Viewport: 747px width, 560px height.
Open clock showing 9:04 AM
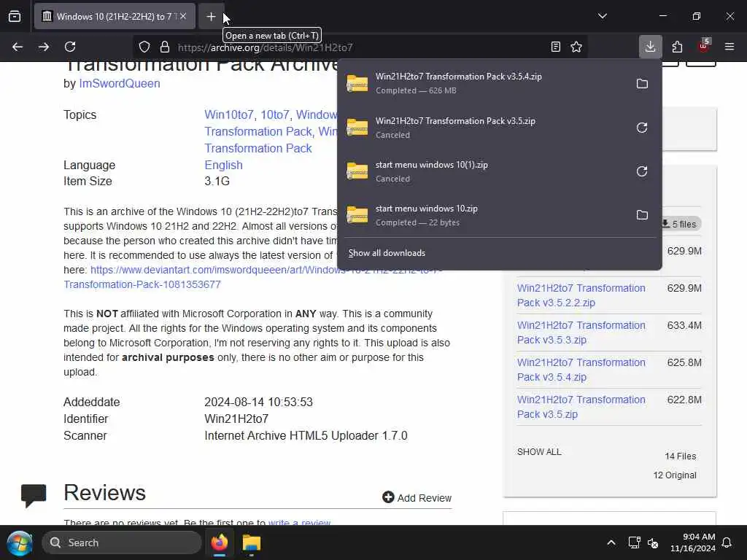[692, 542]
